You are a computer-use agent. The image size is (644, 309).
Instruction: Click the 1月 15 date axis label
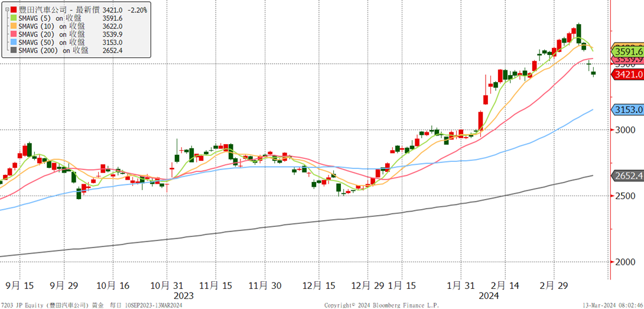[402, 285]
